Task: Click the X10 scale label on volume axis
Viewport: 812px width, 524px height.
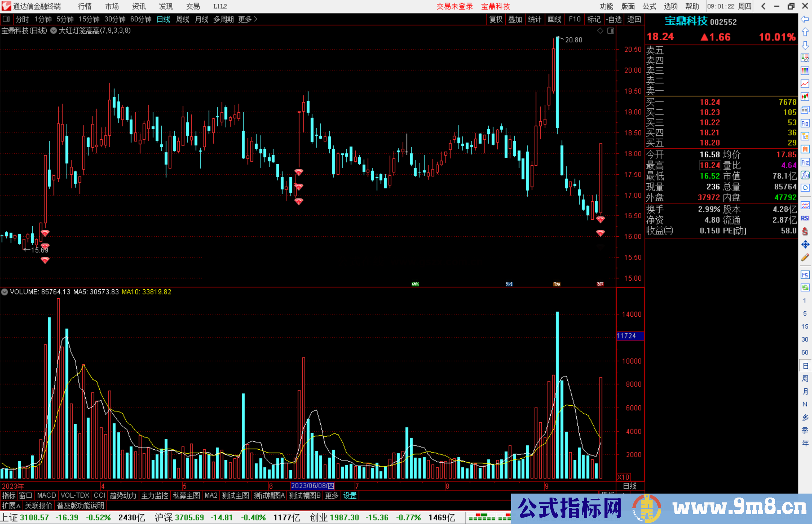Action: click(x=623, y=477)
